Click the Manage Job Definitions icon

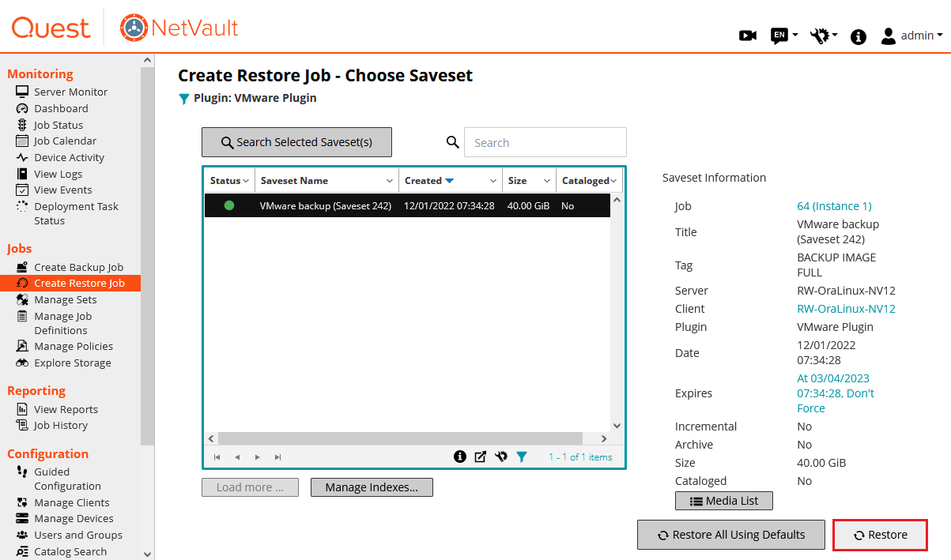22,316
